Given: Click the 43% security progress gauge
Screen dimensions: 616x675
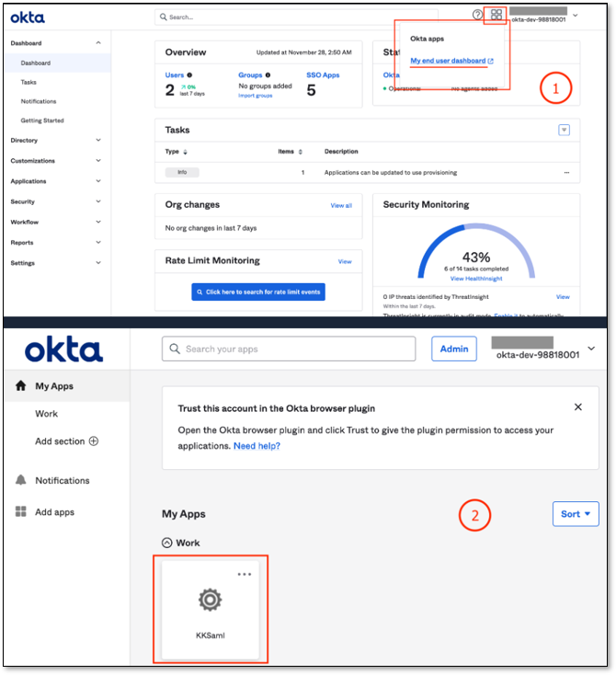Looking at the screenshot, I should point(476,251).
